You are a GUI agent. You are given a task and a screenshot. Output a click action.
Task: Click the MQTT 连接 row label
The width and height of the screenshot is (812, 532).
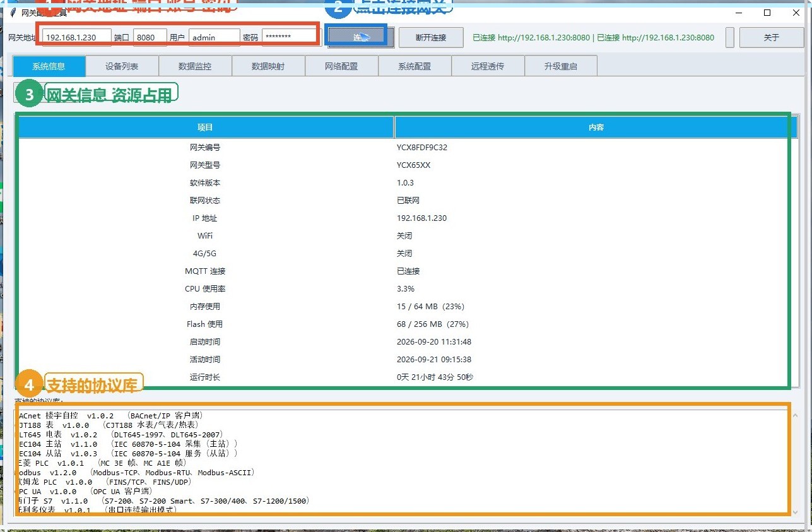(x=205, y=271)
